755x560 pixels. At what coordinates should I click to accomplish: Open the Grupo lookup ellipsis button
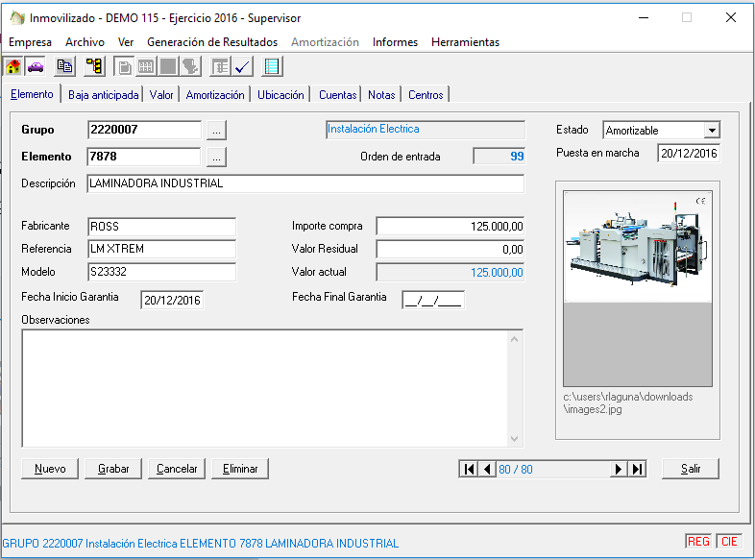(x=216, y=130)
